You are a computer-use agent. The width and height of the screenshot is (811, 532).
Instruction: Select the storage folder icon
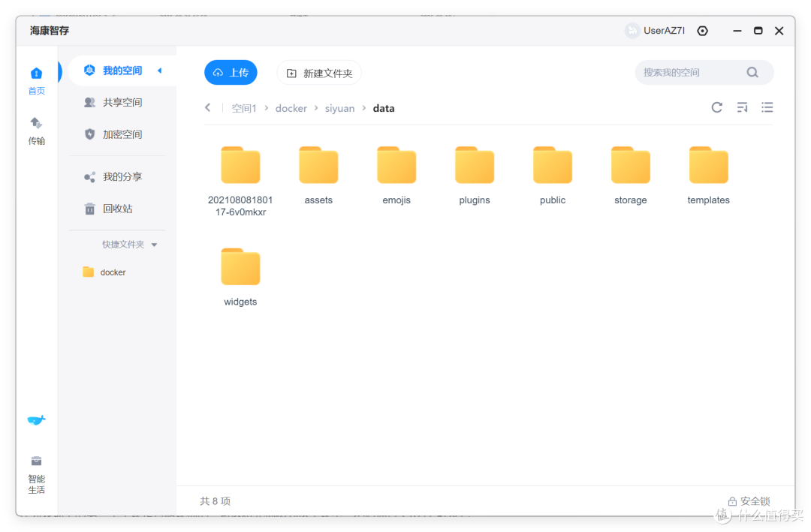click(x=631, y=165)
